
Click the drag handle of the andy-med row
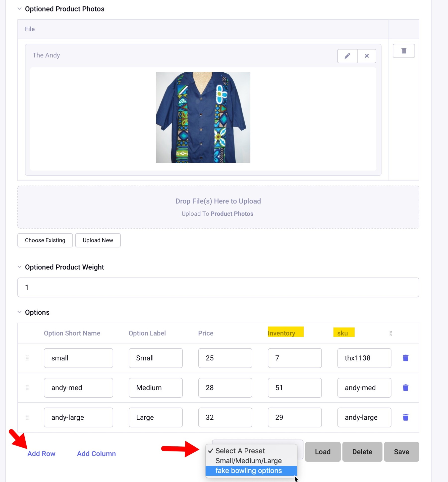(x=27, y=387)
